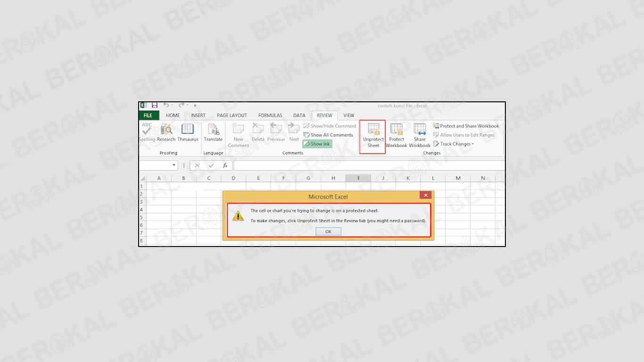Click the Excel application icon
Image resolution: width=644 pixels, height=362 pixels.
point(143,106)
